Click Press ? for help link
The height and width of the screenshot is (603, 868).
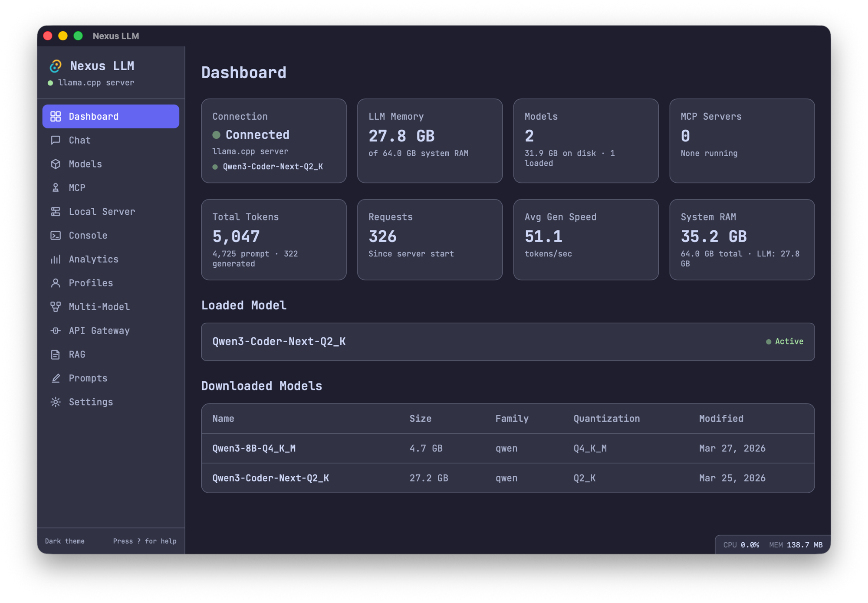(x=145, y=541)
